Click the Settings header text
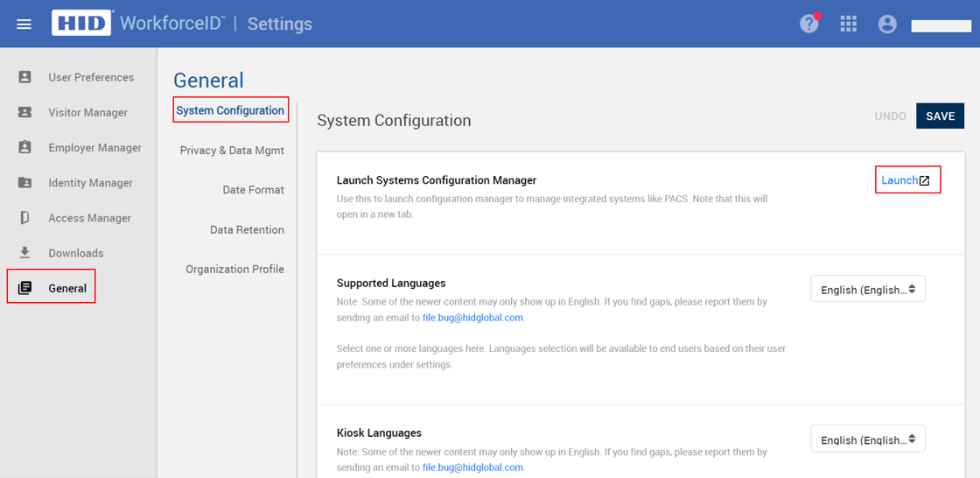Image resolution: width=980 pixels, height=478 pixels. click(279, 25)
